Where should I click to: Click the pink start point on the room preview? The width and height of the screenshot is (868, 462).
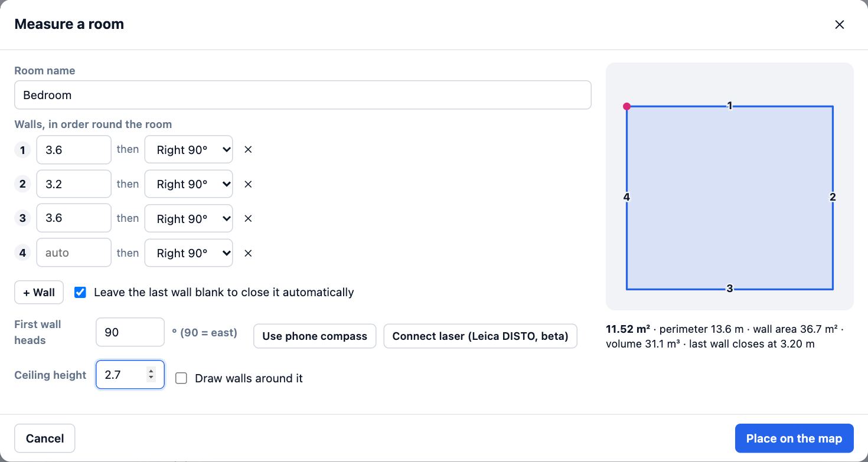627,107
